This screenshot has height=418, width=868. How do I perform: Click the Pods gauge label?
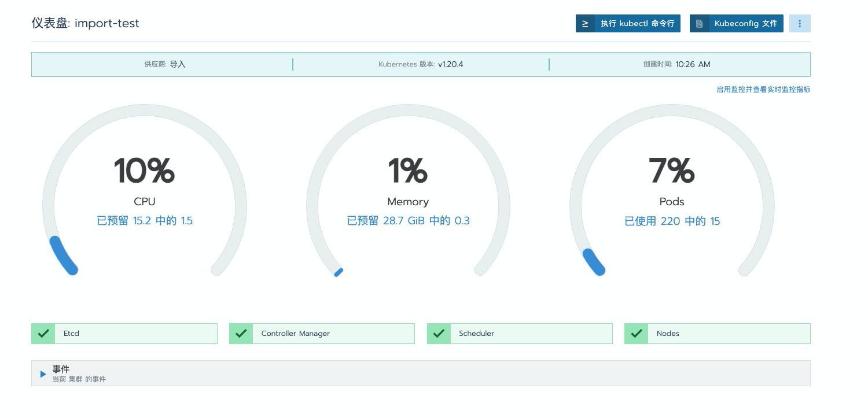tap(672, 202)
